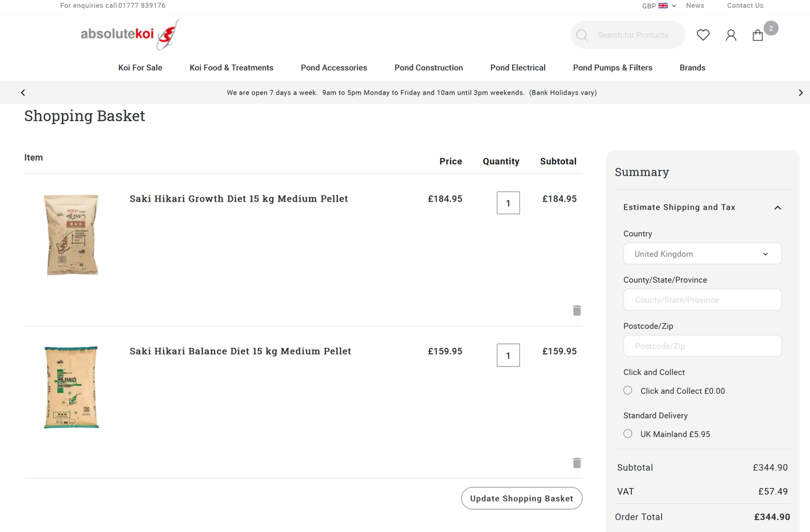Click the Update Shopping Basket button

click(x=521, y=498)
